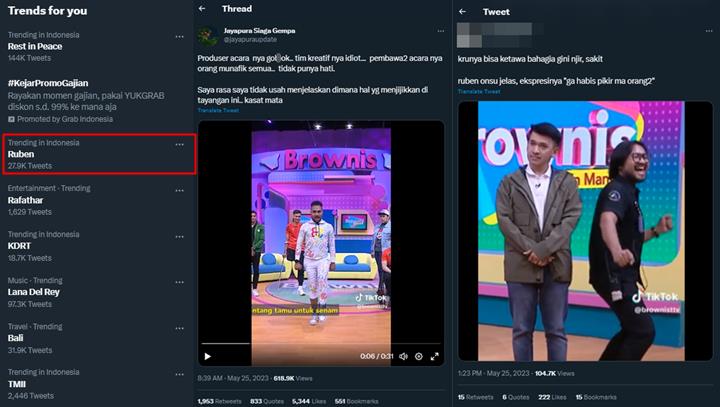This screenshot has height=407, width=720.
Task: Click the 551 Bookmarks count
Action: point(356,401)
